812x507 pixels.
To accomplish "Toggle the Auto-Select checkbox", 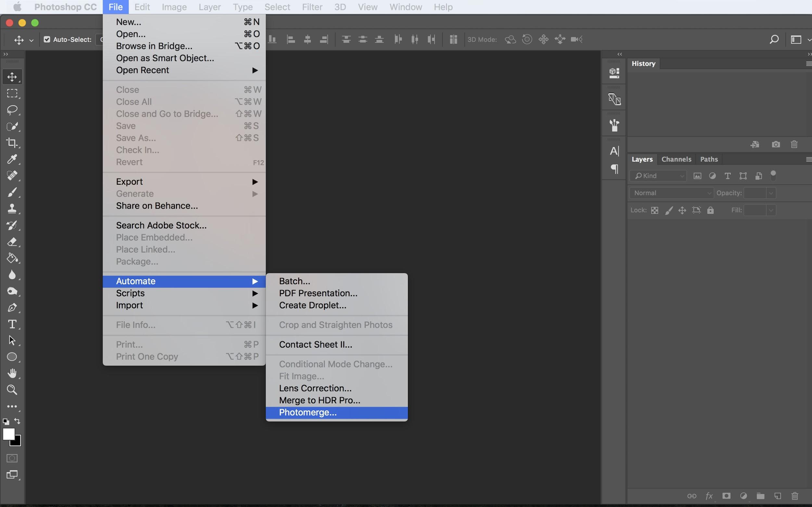I will click(x=47, y=40).
